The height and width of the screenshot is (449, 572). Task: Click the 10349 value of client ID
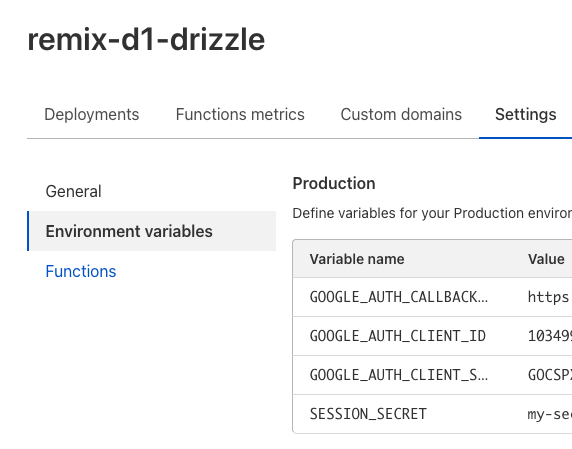tap(549, 336)
